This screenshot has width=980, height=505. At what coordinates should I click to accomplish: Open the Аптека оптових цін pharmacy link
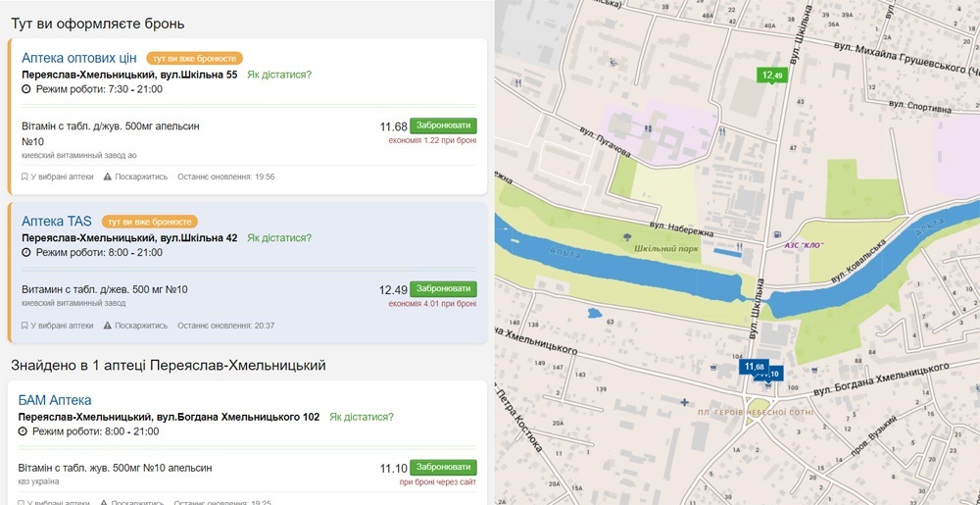click(78, 58)
